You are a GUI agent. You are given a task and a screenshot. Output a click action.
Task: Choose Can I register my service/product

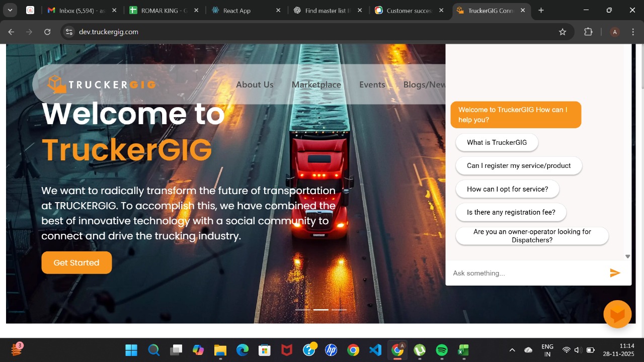point(519,165)
